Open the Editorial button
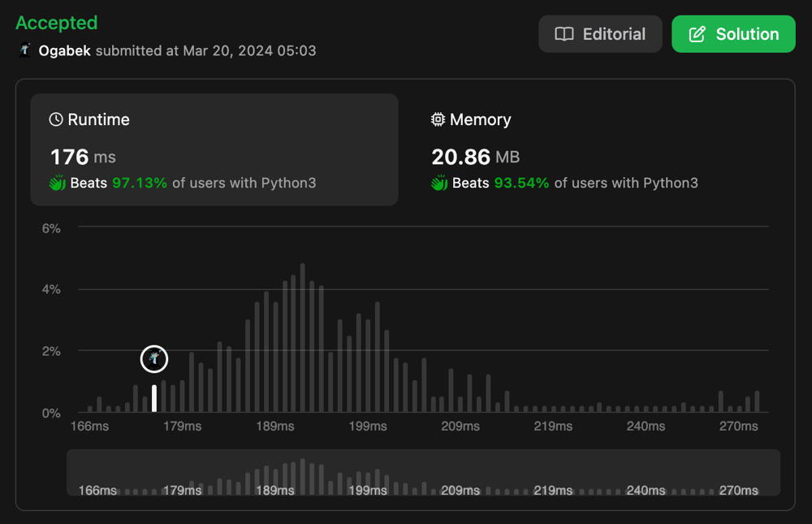Image resolution: width=812 pixels, height=524 pixels. (600, 34)
